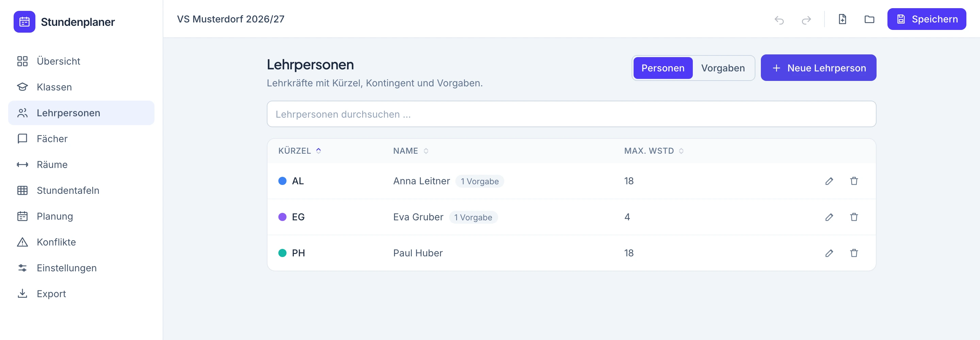Image resolution: width=980 pixels, height=340 pixels.
Task: Click the Max. Wstd value 4
Action: coord(627,217)
